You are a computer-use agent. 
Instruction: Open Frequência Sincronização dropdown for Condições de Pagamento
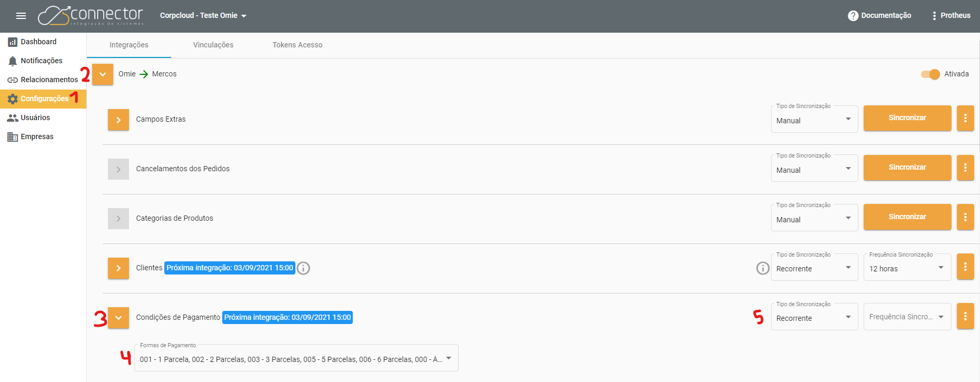pyautogui.click(x=907, y=317)
